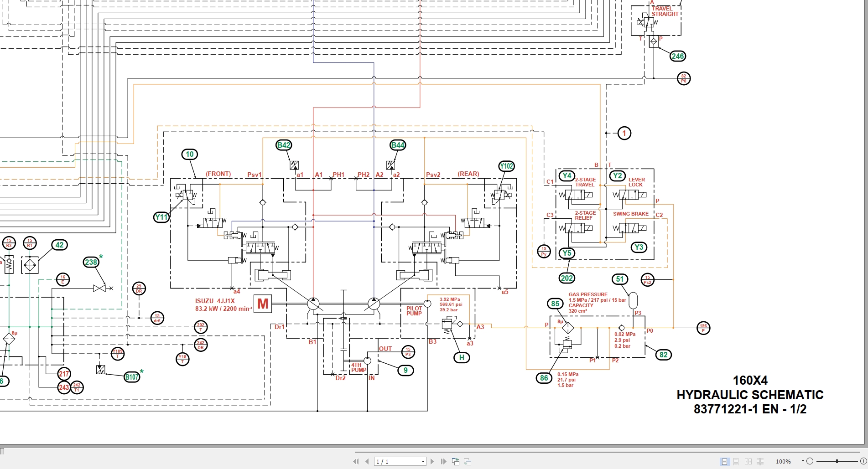Screen dimensions: 868x469
Task: Zoom out using the minus icon
Action: click(811, 461)
